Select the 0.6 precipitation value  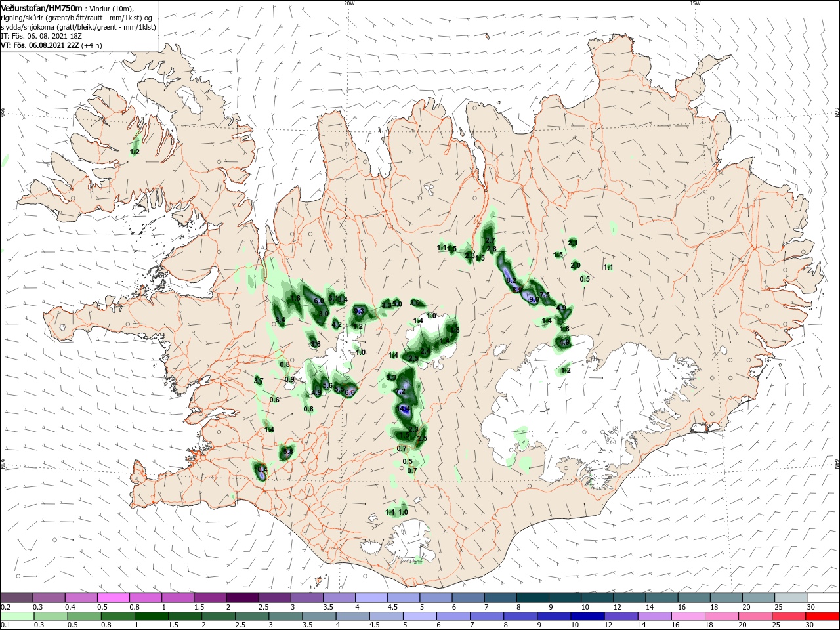pos(274,400)
